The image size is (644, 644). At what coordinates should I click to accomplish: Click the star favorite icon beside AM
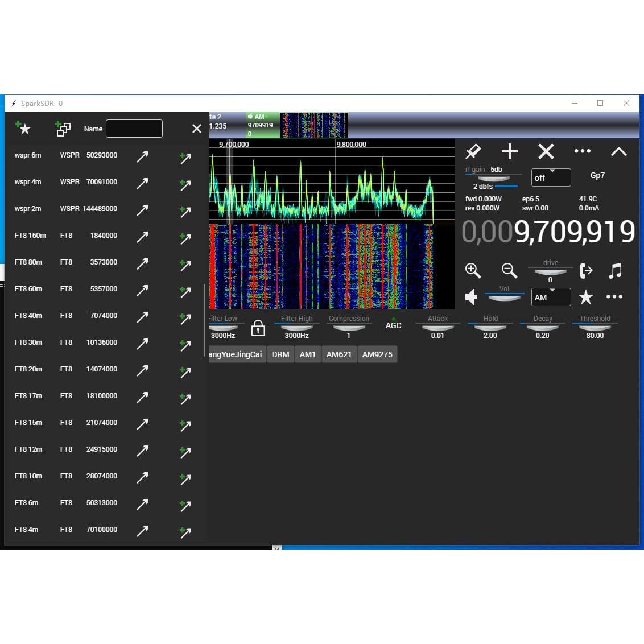585,297
